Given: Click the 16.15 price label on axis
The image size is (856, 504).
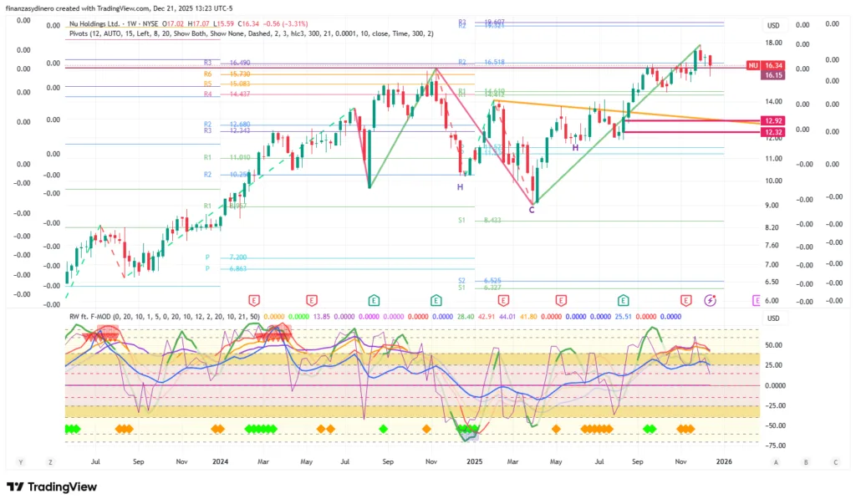Looking at the screenshot, I should coord(773,75).
